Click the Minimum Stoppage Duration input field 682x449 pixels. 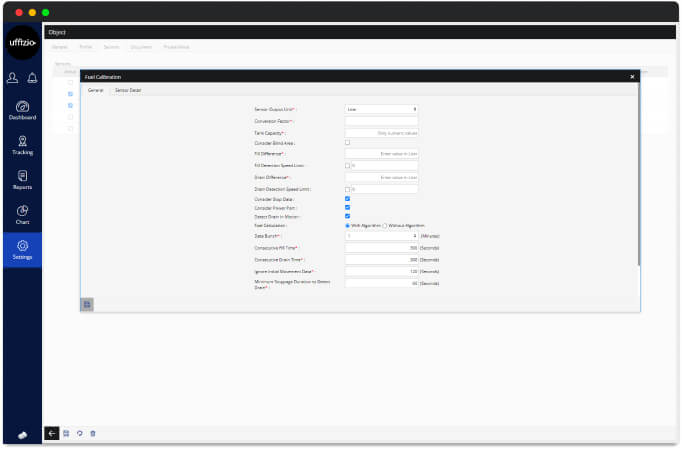tap(381, 283)
